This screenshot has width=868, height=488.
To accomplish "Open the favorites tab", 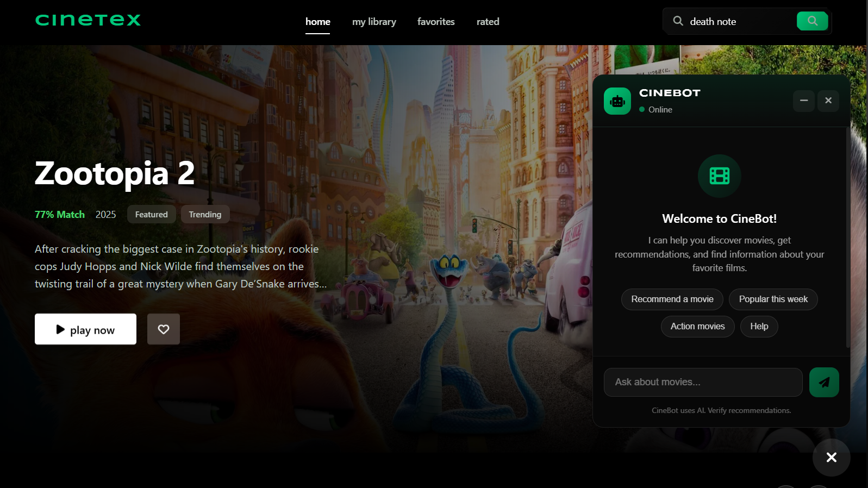I will (x=436, y=22).
